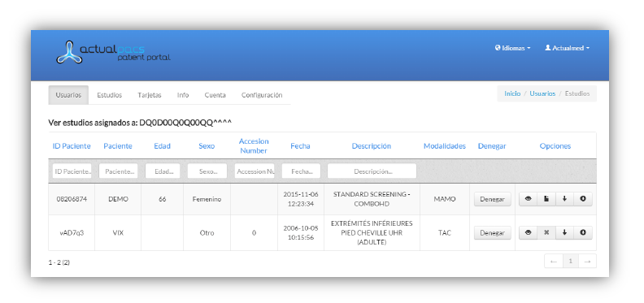Focus the Fecha filter field
Screen dimensions: 644x303
click(x=301, y=171)
